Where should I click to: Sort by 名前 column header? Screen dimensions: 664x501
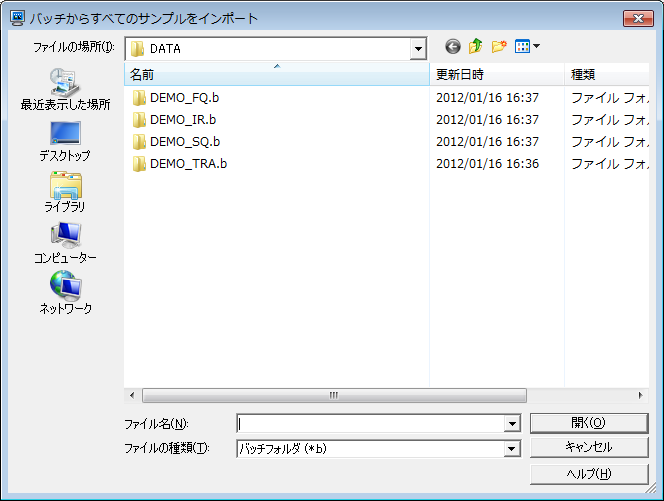tap(277, 75)
